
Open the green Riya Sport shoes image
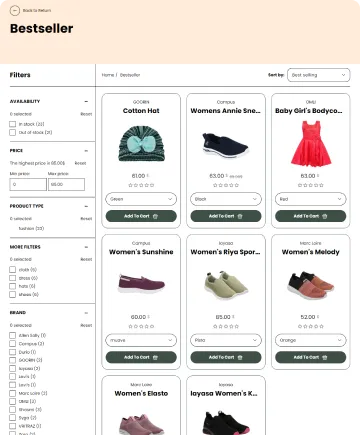click(x=226, y=285)
